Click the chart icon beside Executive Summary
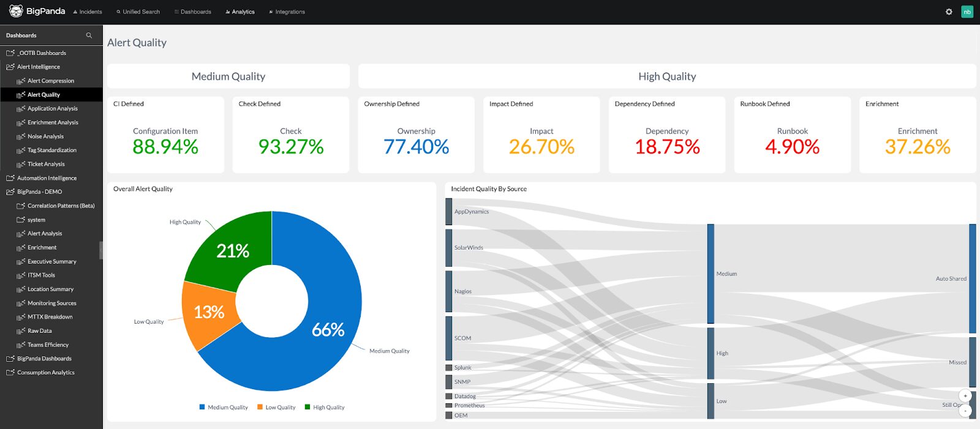This screenshot has width=980, height=429. tap(21, 261)
